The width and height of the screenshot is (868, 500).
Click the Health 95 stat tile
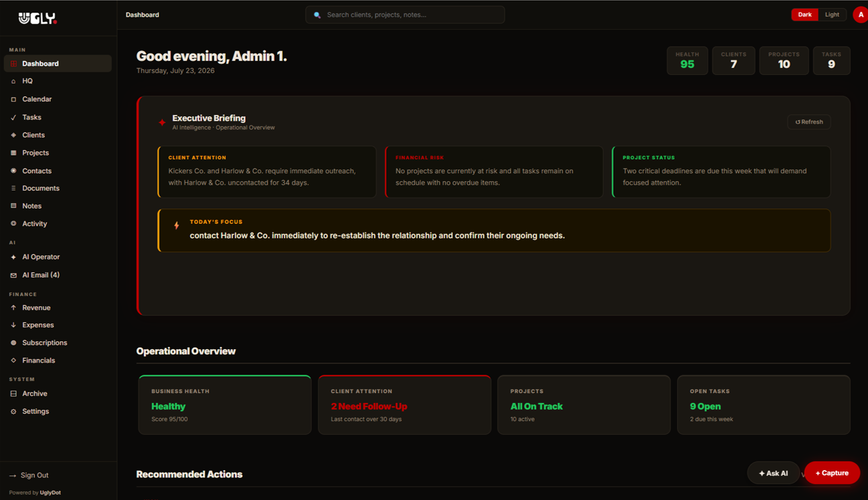click(x=687, y=60)
